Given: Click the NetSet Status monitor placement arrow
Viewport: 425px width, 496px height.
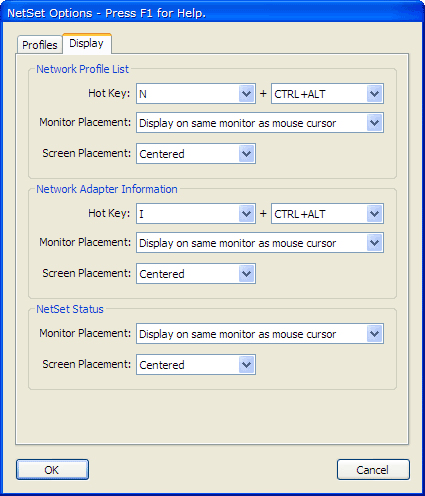Looking at the screenshot, I should click(374, 334).
